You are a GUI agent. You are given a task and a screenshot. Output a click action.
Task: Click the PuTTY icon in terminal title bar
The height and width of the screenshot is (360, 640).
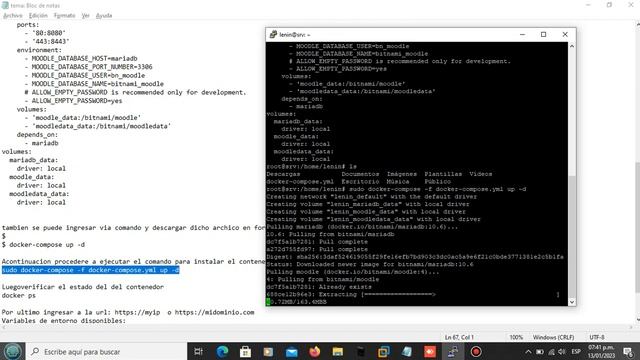click(273, 35)
